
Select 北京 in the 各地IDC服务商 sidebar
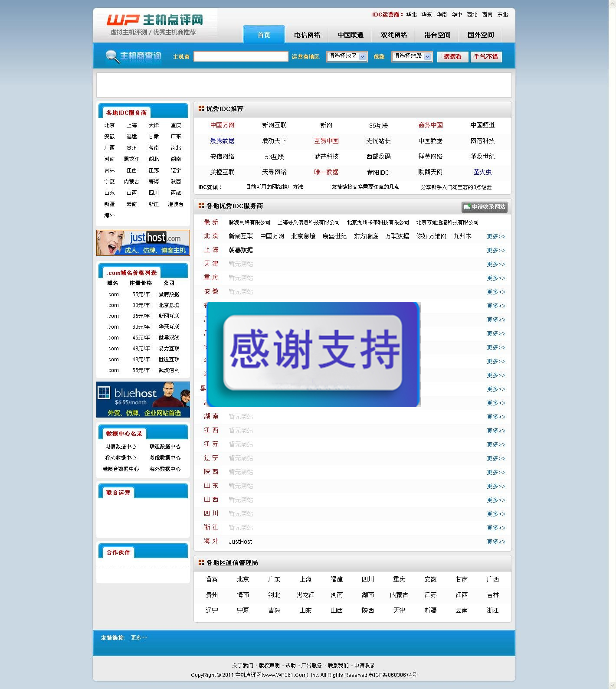tap(109, 125)
